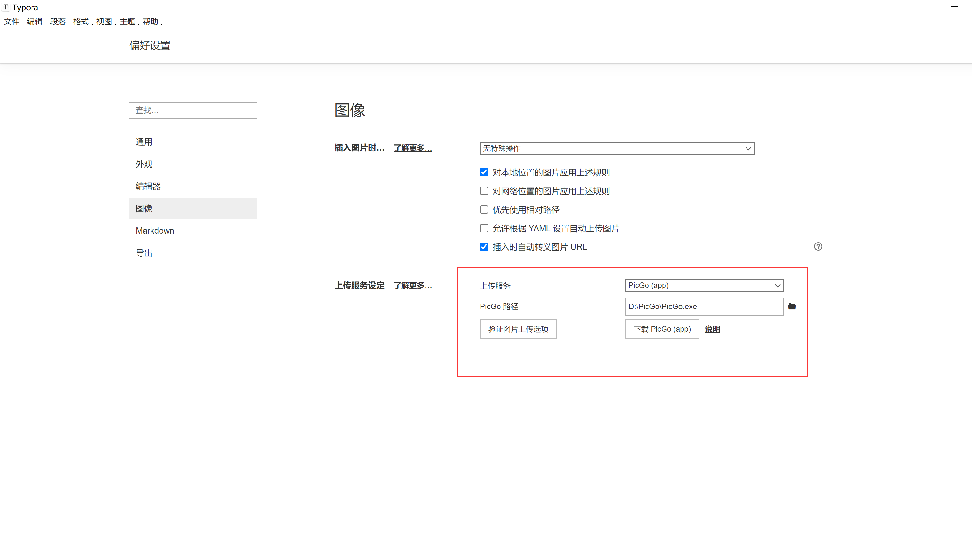The height and width of the screenshot is (560, 972).
Task: Select 图像 in preferences sidebar
Action: (193, 208)
